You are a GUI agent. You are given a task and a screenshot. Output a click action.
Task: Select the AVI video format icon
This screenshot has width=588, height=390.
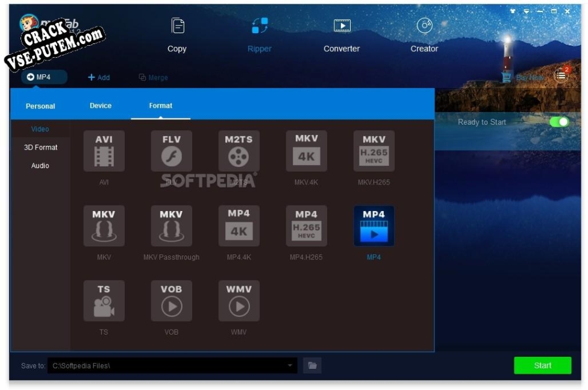coord(104,151)
